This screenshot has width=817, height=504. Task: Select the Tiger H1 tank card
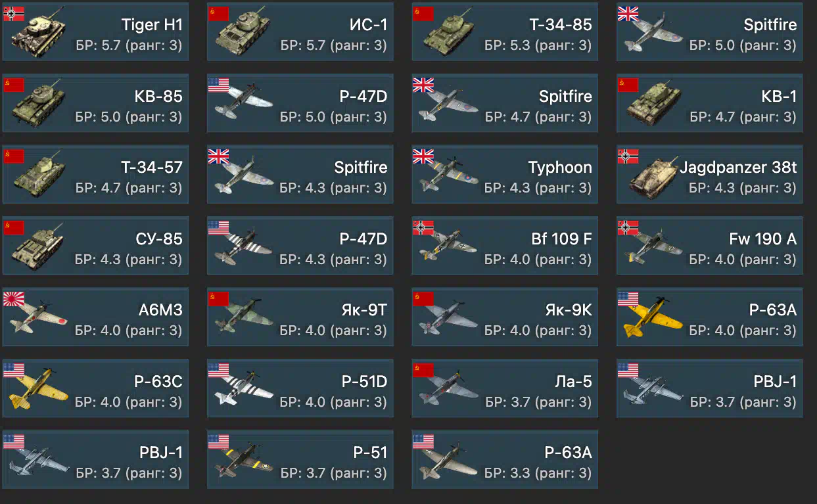click(95, 32)
